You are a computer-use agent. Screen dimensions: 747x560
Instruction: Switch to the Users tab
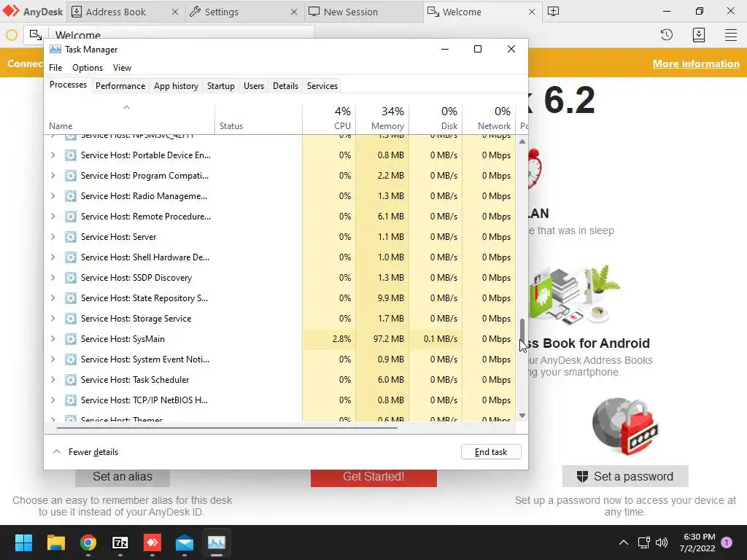(253, 86)
